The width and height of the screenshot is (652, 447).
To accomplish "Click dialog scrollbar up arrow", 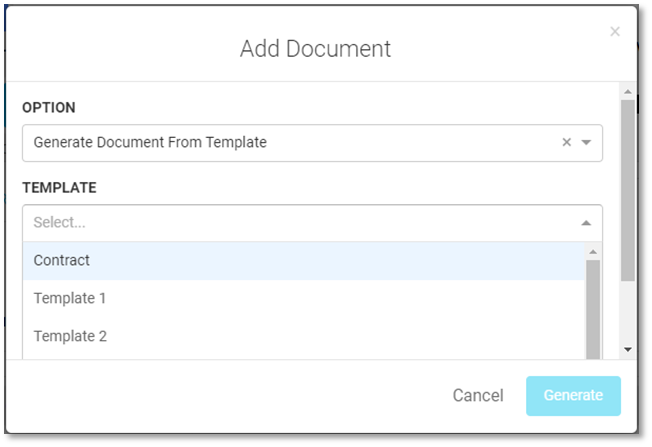I will (628, 91).
